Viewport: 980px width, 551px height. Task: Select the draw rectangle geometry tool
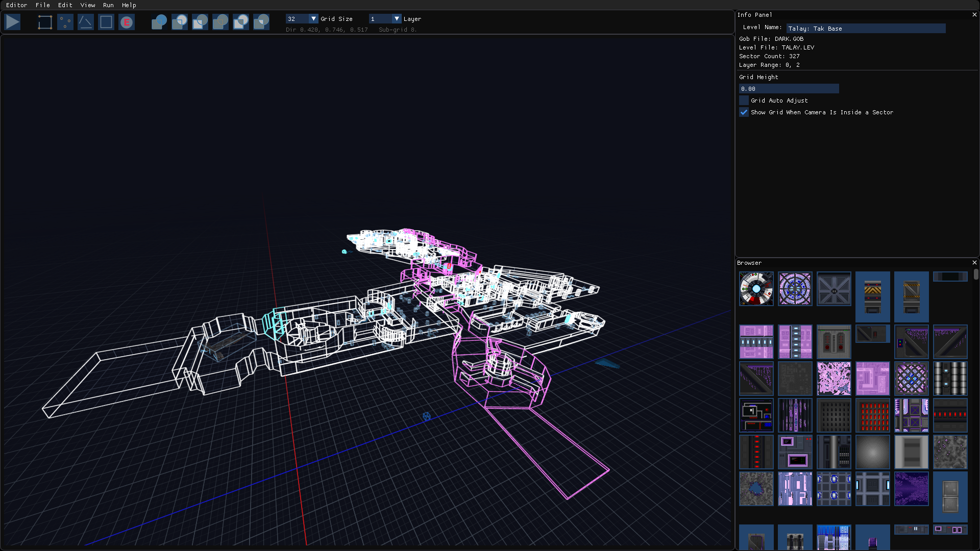[45, 22]
